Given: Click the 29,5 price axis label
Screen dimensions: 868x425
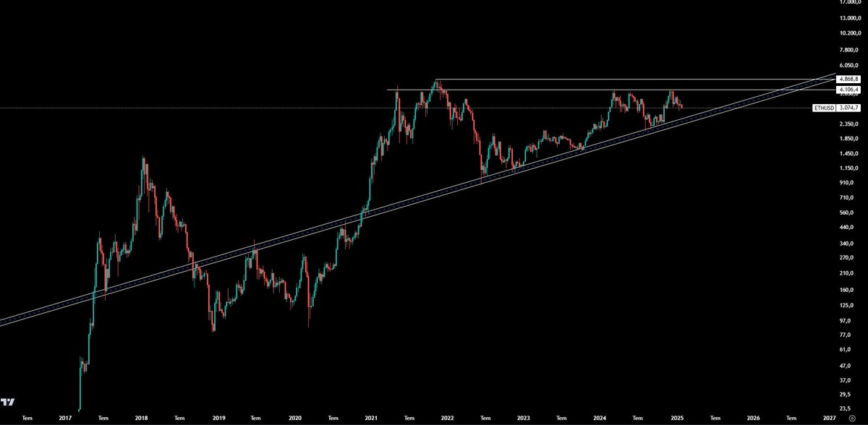Looking at the screenshot, I should point(846,395).
